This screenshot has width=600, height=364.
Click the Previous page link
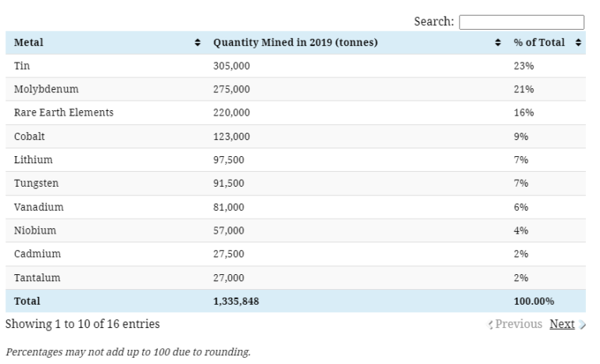[518, 324]
